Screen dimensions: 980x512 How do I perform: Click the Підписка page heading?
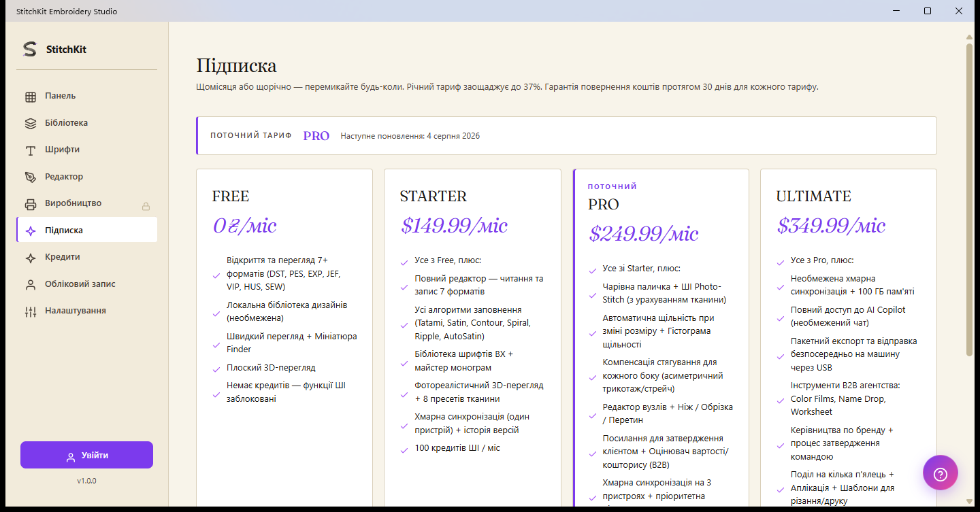[x=236, y=66]
